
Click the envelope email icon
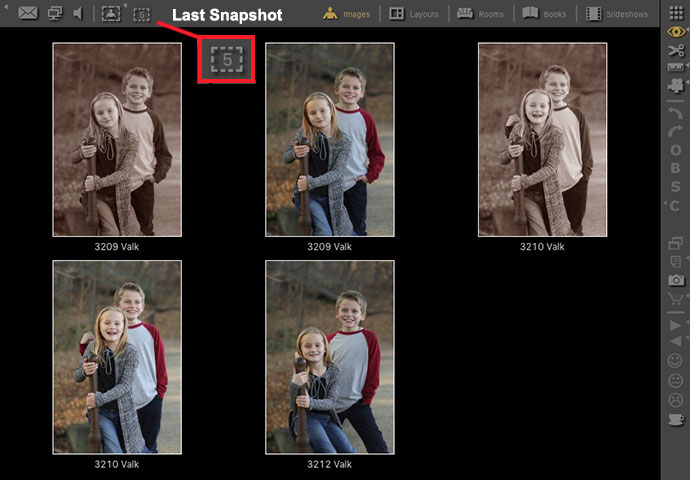click(x=29, y=14)
